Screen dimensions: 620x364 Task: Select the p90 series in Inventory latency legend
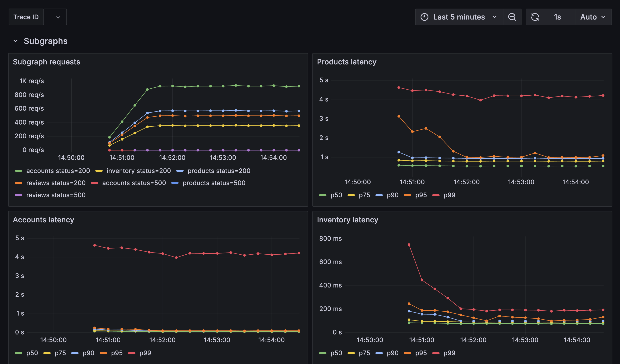pyautogui.click(x=393, y=353)
